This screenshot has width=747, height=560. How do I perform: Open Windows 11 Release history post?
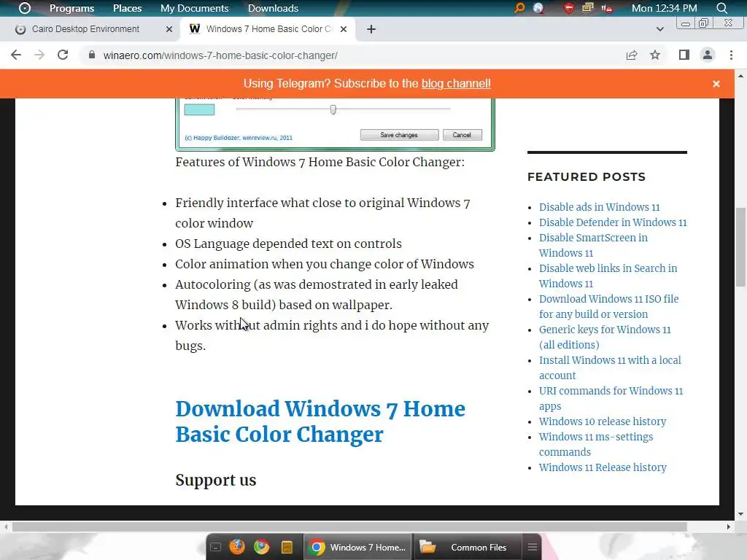pos(603,467)
